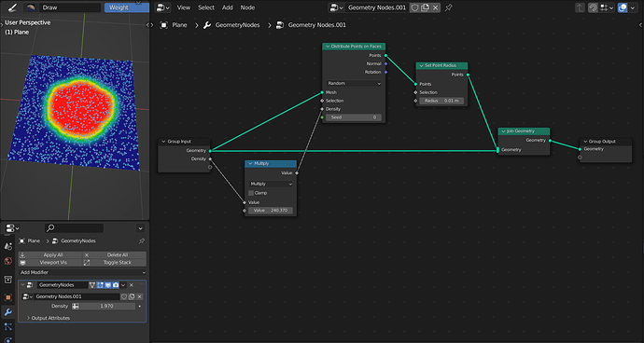Screen dimensions: 644x343
Task: Click the weight paint brush tool icon
Action: click(13, 7)
